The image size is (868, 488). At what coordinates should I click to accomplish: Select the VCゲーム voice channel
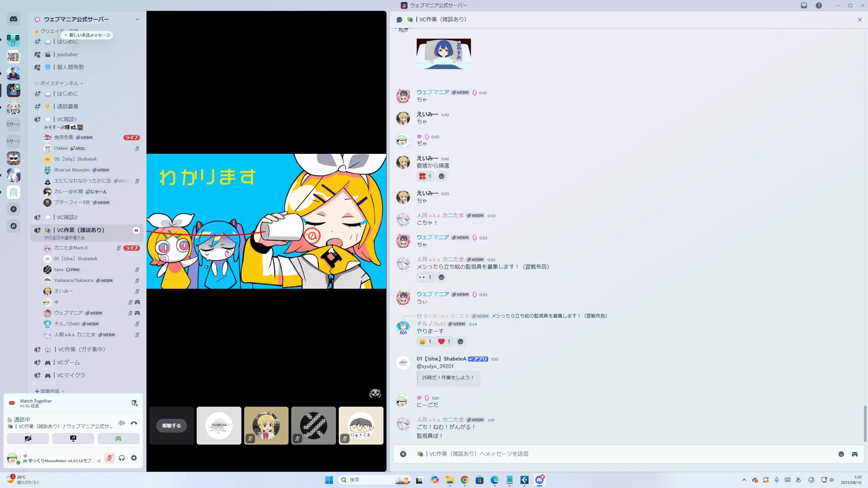tap(68, 363)
